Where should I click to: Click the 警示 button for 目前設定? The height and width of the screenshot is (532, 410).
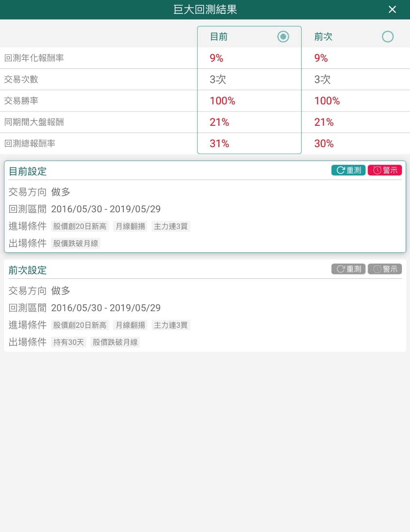(385, 170)
